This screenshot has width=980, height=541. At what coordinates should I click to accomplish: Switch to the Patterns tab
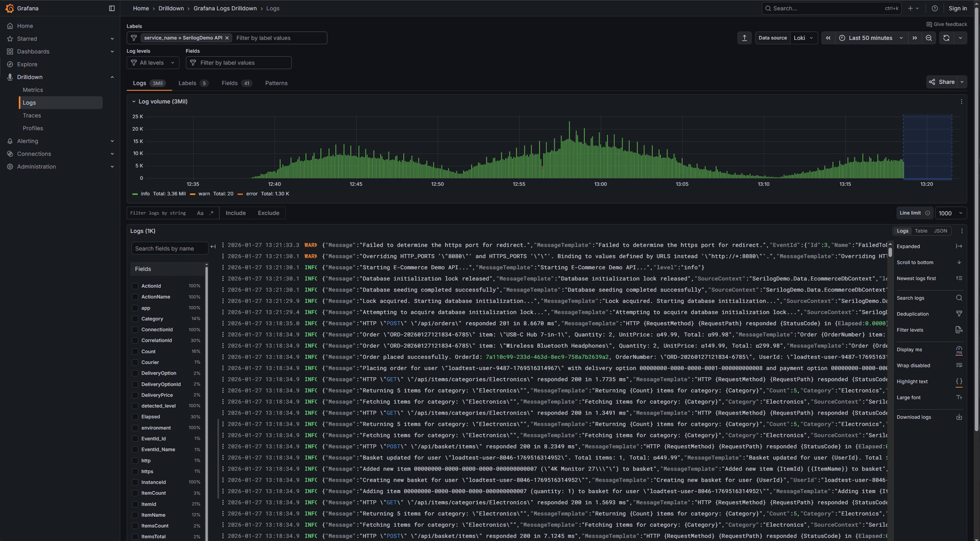276,83
